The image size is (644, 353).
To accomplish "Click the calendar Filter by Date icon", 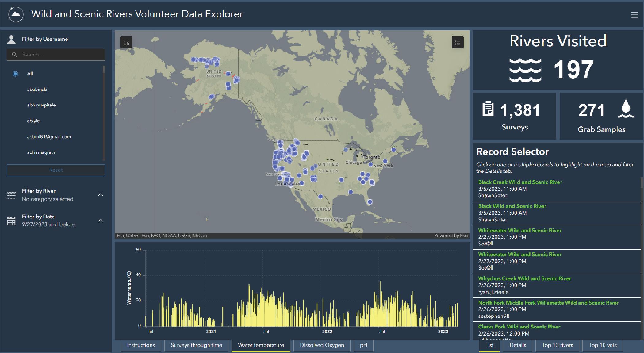I will pyautogui.click(x=11, y=221).
